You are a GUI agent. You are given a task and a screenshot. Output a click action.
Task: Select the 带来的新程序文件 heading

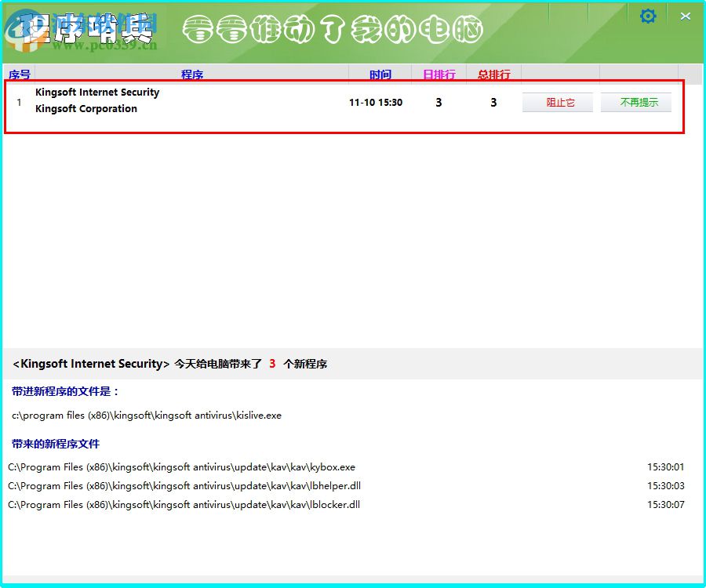56,444
